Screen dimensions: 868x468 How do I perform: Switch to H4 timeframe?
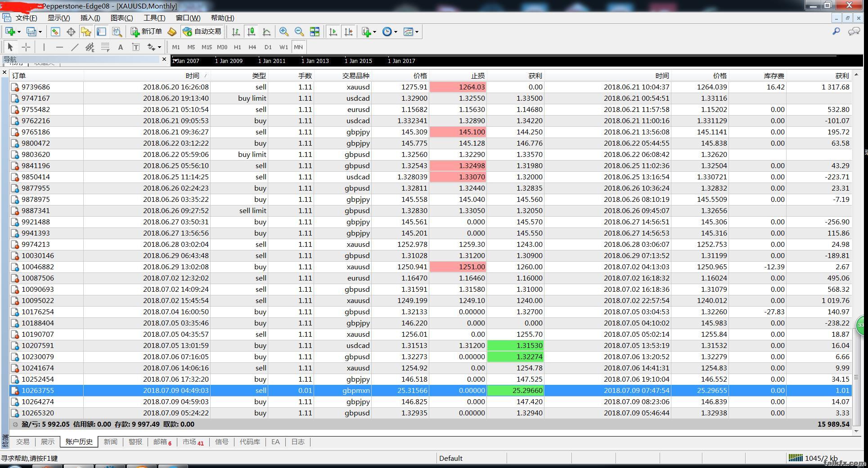252,47
